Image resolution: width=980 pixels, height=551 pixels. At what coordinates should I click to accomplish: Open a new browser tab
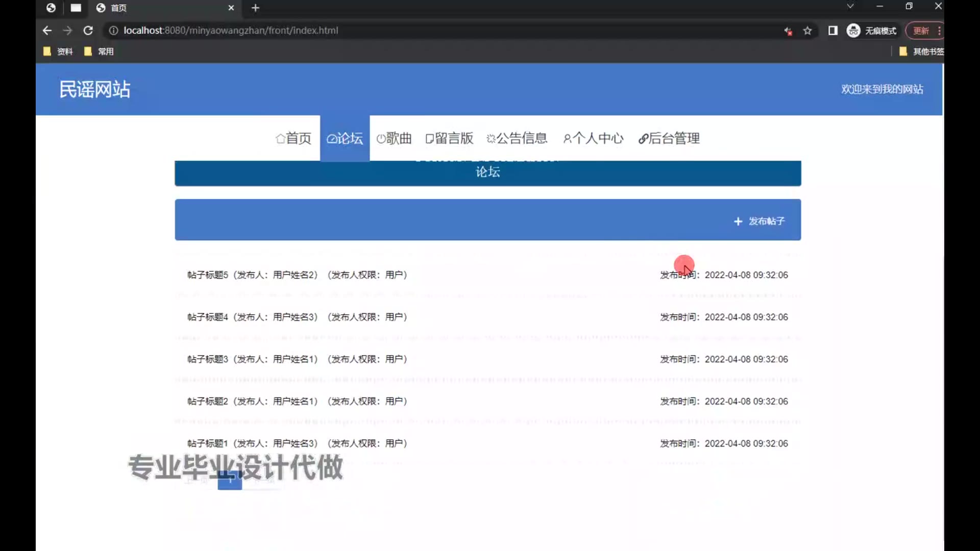click(x=256, y=8)
